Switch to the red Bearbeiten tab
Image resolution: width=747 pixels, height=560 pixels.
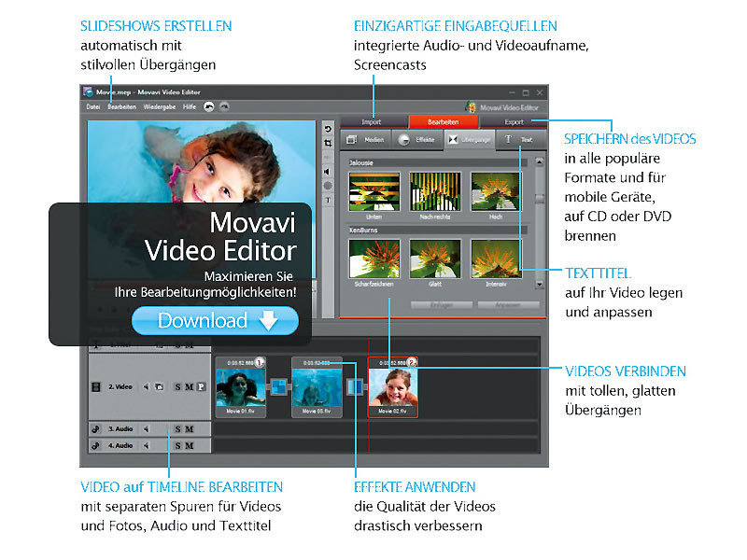(x=443, y=122)
